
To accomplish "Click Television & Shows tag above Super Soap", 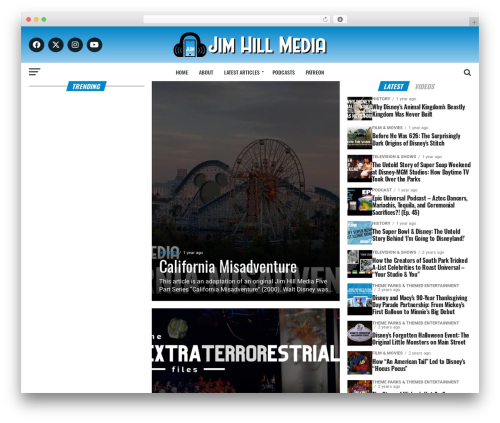I will click(394, 157).
